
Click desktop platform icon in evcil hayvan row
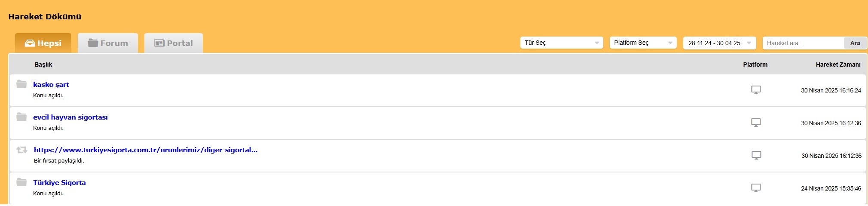tap(756, 123)
